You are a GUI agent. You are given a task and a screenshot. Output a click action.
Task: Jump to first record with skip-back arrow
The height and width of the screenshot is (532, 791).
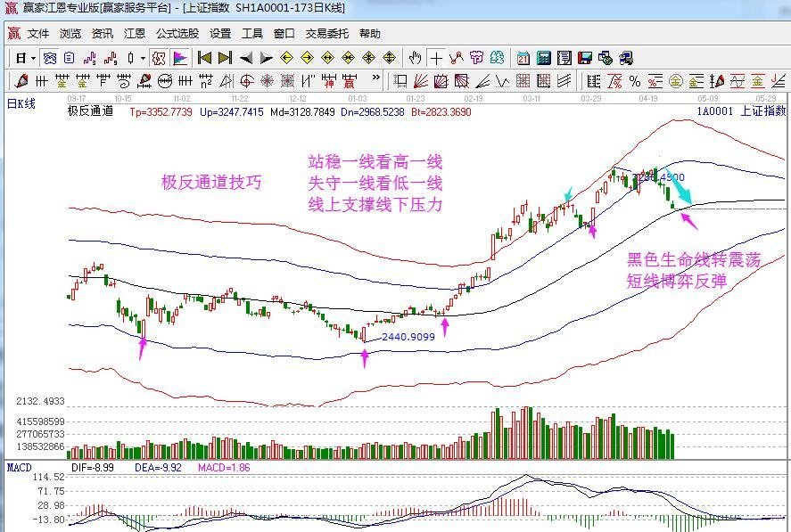[x=204, y=58]
